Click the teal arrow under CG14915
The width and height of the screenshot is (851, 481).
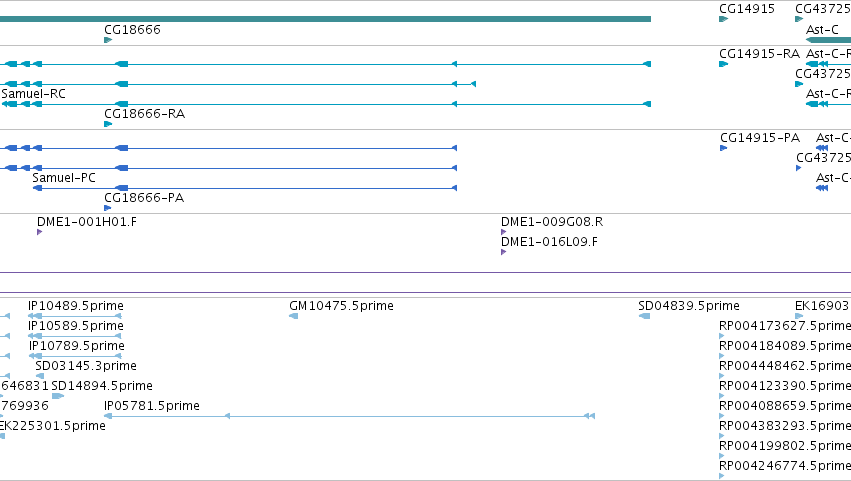[723, 19]
